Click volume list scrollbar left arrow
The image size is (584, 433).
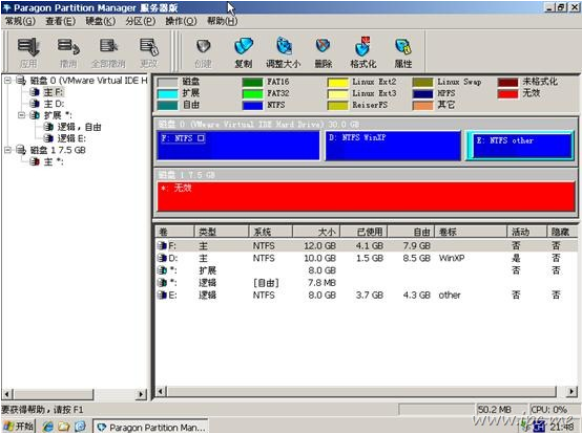pos(161,391)
